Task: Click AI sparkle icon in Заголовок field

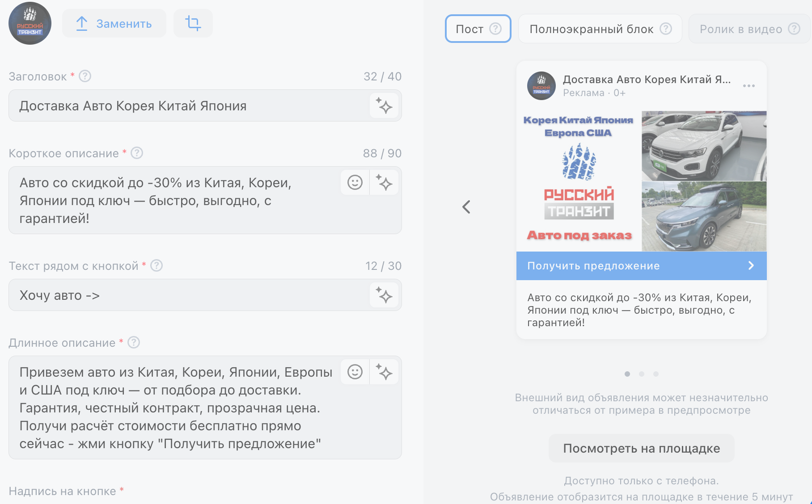Action: click(x=384, y=106)
